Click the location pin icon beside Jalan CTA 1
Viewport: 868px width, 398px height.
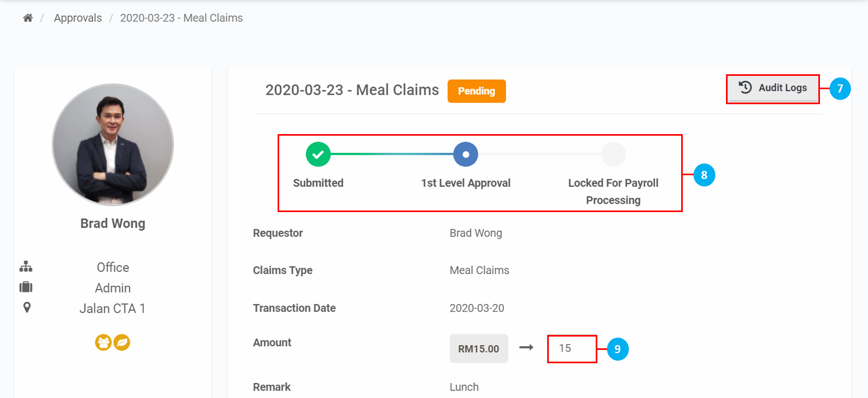tap(27, 308)
